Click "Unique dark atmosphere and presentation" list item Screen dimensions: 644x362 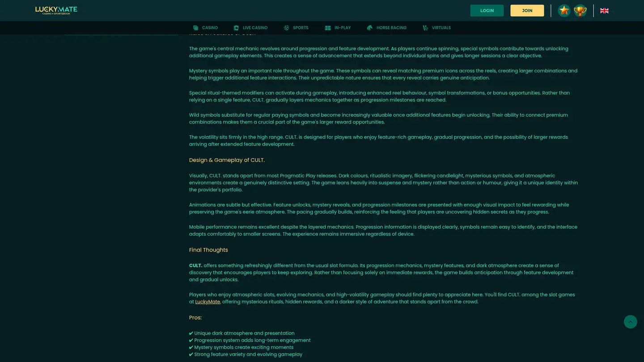[242, 333]
